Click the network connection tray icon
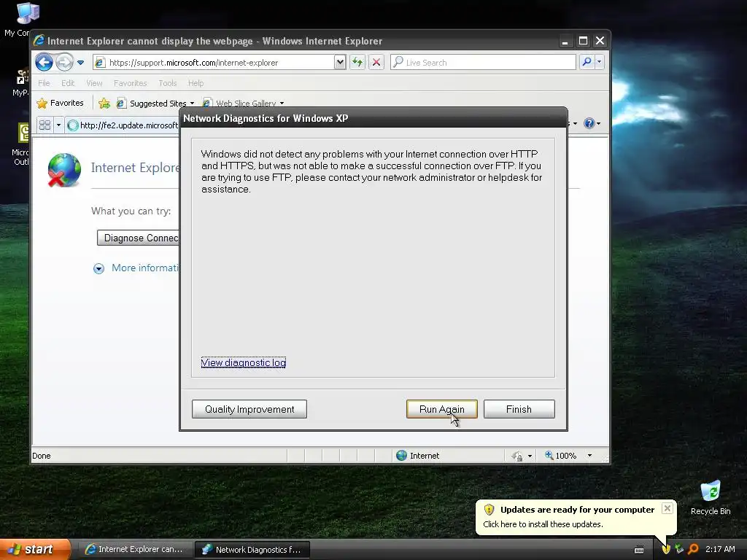 [x=679, y=550]
